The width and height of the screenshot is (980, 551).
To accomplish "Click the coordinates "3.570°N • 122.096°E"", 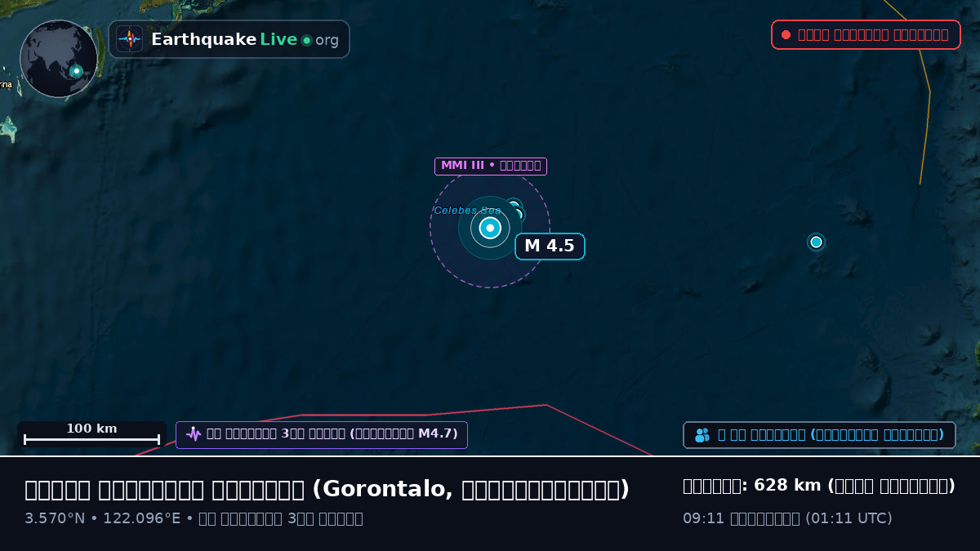I will coord(102,518).
